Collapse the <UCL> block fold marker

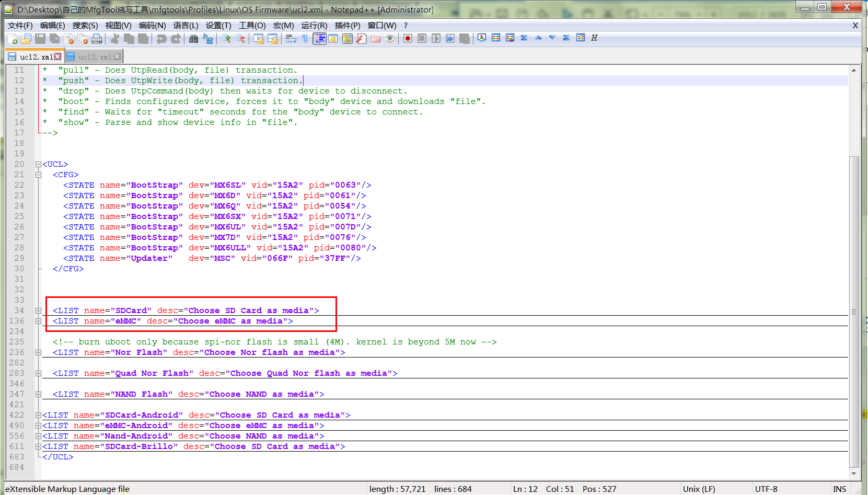(38, 164)
